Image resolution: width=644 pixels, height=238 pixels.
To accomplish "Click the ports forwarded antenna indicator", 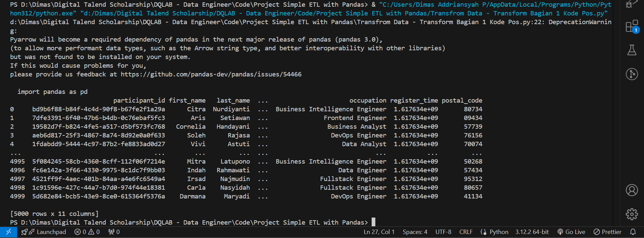I will coord(114,232).
